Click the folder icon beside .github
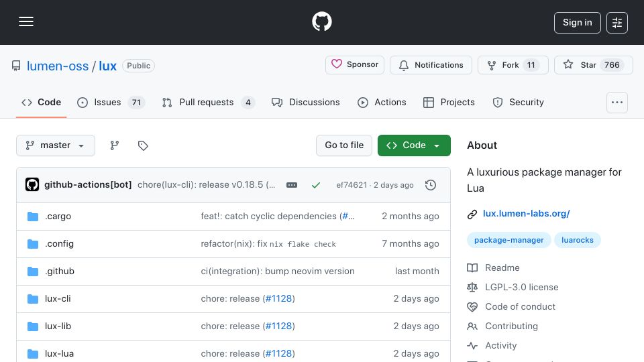The width and height of the screenshot is (644, 362). (x=33, y=271)
